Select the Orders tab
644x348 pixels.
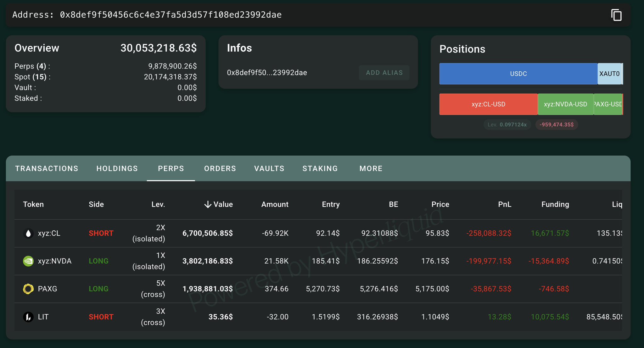(x=220, y=168)
